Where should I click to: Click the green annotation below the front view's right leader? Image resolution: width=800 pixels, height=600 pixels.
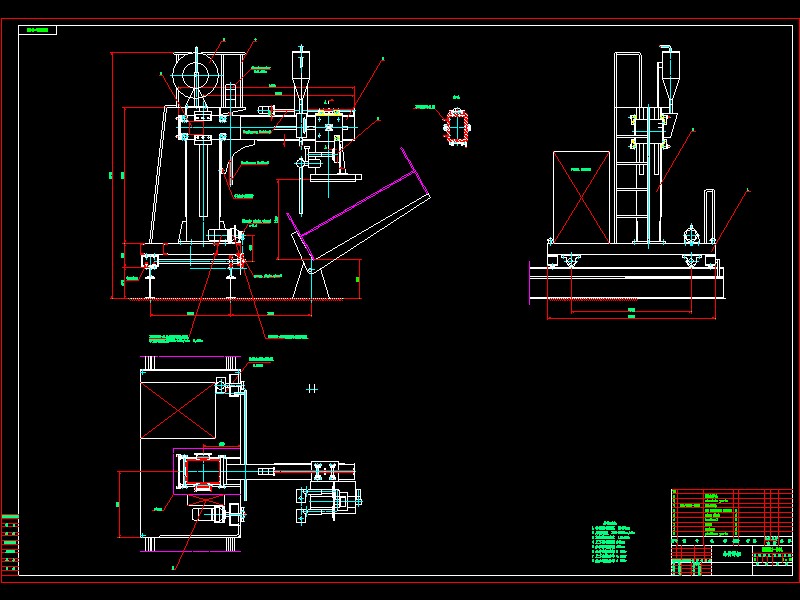(288, 337)
